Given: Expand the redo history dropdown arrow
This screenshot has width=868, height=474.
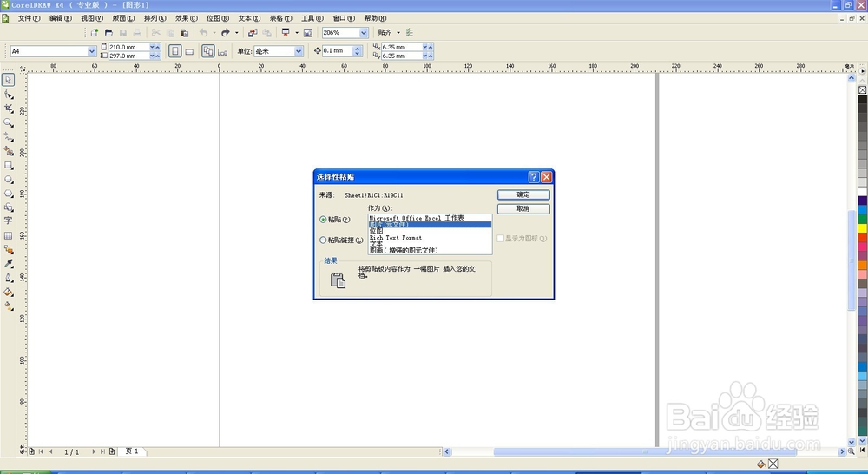Looking at the screenshot, I should pyautogui.click(x=236, y=33).
